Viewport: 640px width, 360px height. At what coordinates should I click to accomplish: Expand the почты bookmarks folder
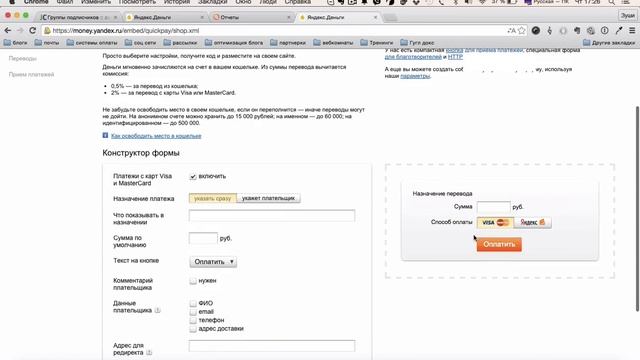coord(47,42)
